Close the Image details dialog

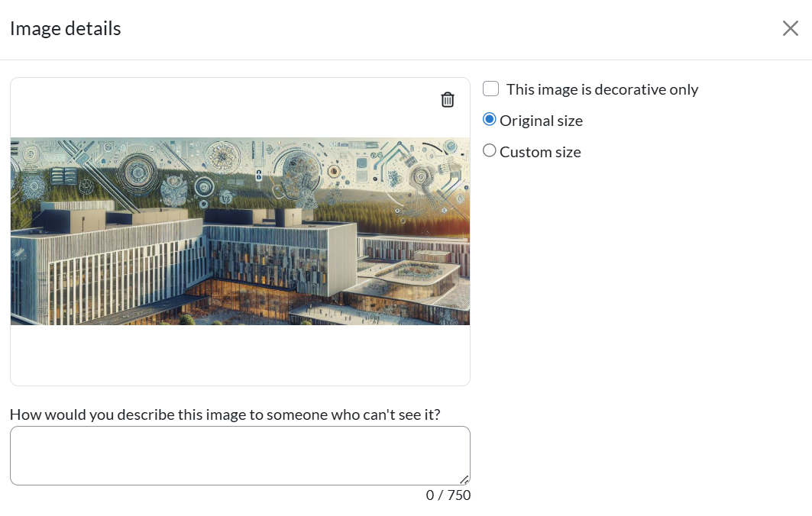point(790,29)
